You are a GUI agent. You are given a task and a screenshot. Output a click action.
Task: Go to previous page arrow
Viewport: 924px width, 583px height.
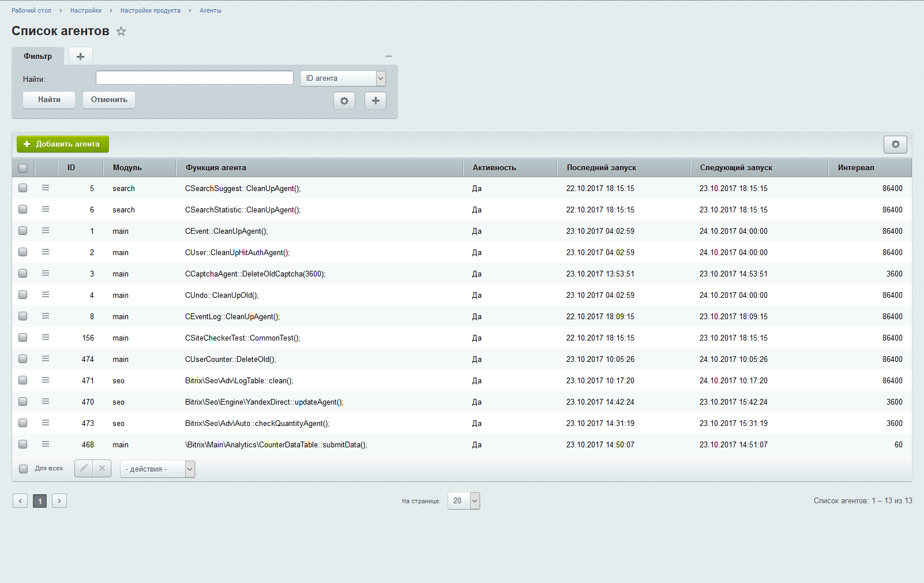click(x=20, y=501)
